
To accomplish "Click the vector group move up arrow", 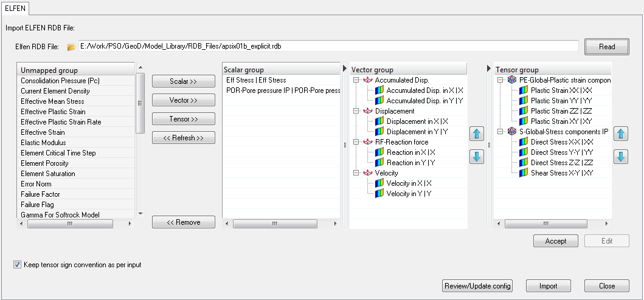I will coord(477,134).
